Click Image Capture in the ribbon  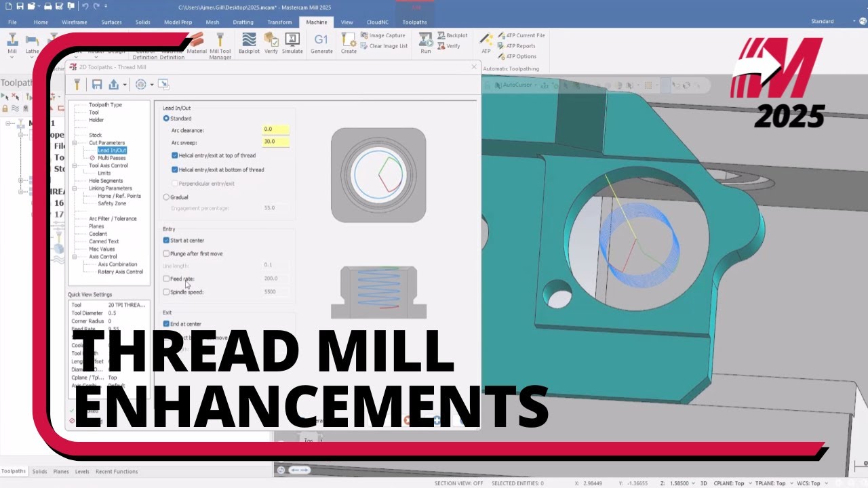(383, 35)
